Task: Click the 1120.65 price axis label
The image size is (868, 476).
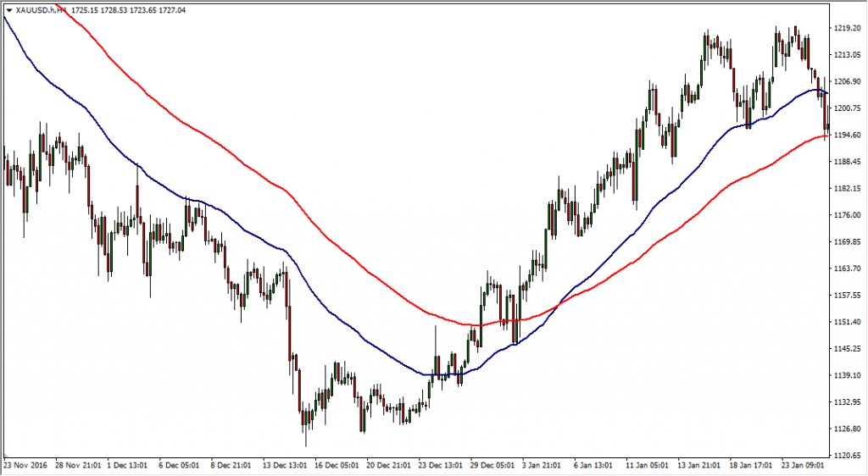Action: click(847, 456)
